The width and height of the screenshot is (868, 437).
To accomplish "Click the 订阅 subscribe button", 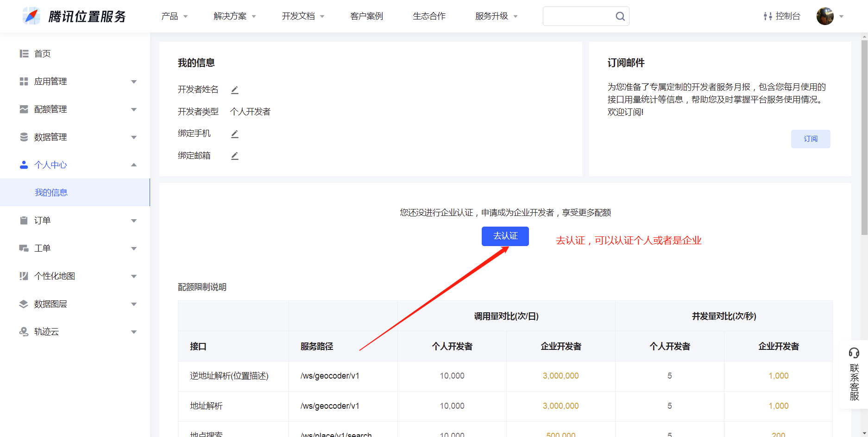I will (x=810, y=139).
